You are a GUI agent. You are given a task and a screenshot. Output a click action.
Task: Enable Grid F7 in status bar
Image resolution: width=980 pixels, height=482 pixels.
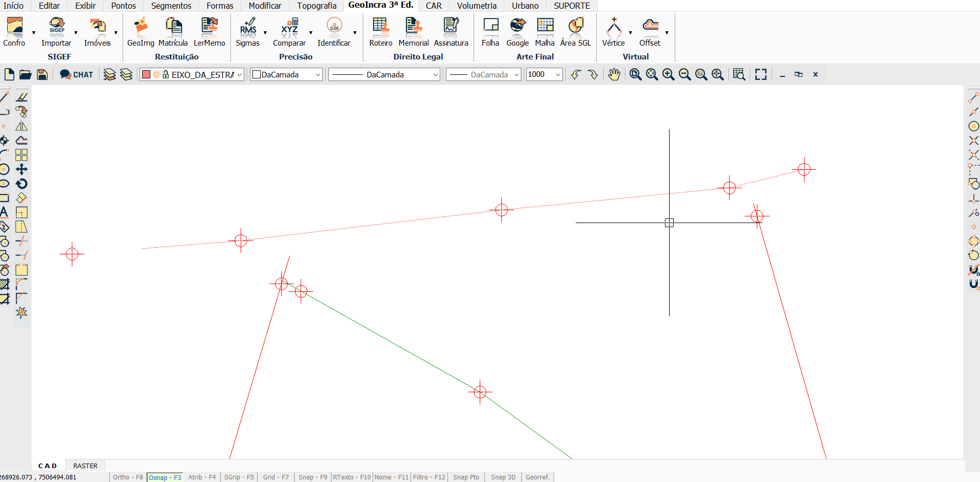click(x=276, y=477)
